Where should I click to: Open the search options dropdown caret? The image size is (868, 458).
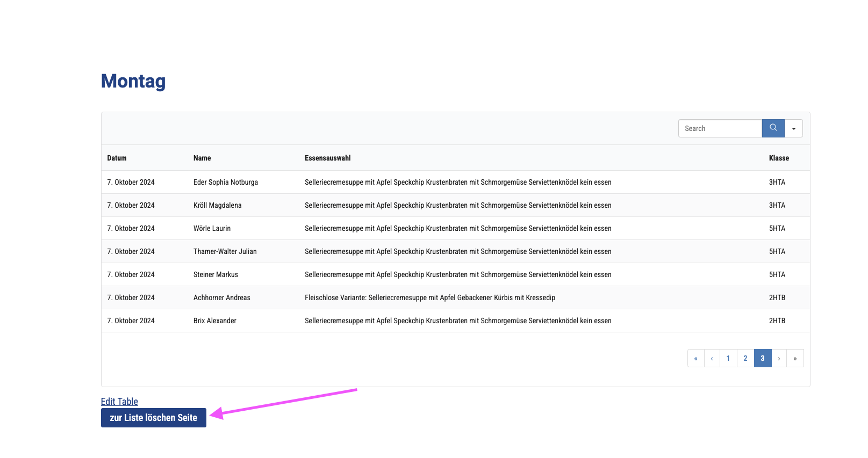(x=793, y=128)
